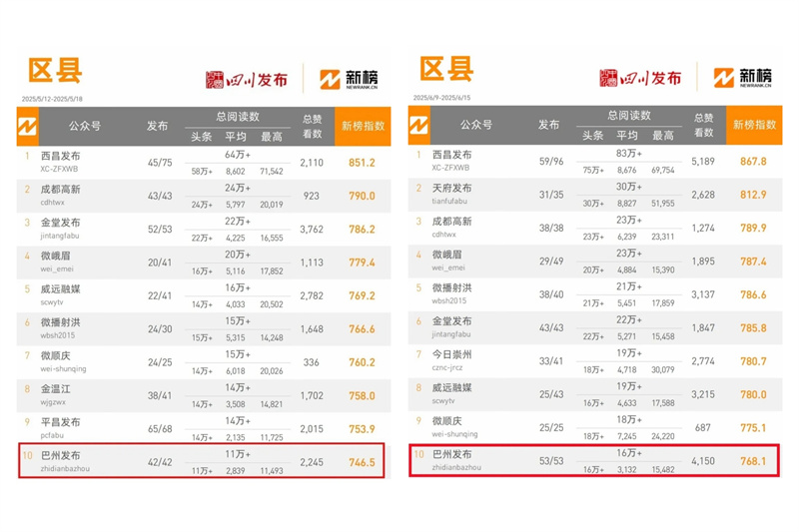Click the red seal icon in right header
Viewport: 799px width, 532px height.
(x=609, y=79)
